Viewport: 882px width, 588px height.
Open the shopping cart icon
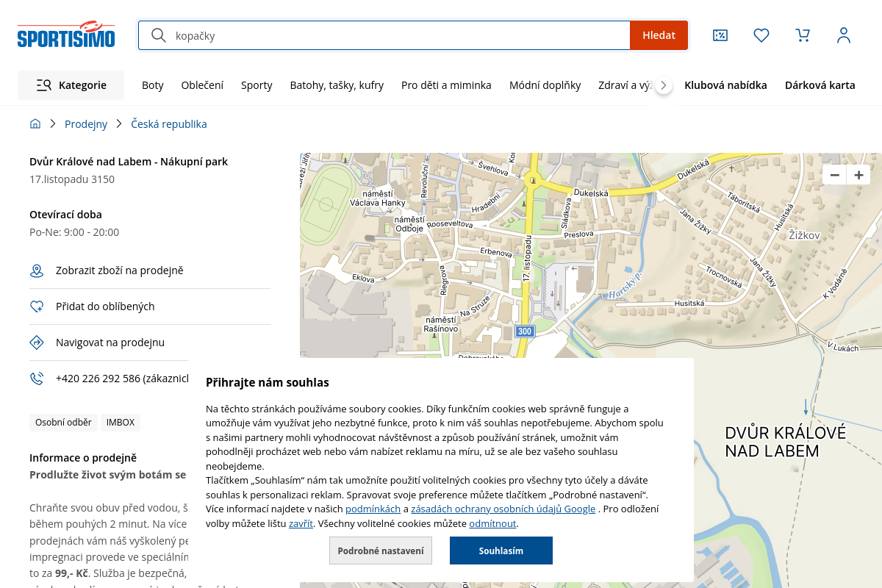point(803,35)
